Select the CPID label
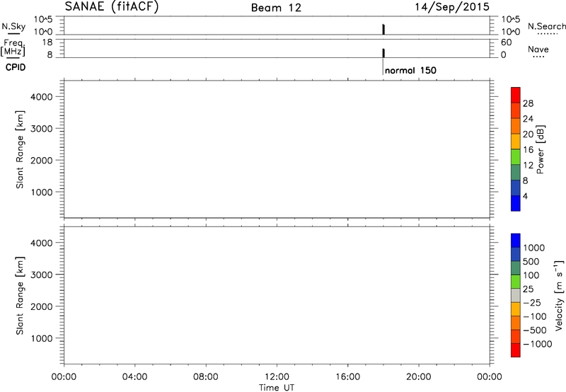The image size is (566, 392). 16,67
